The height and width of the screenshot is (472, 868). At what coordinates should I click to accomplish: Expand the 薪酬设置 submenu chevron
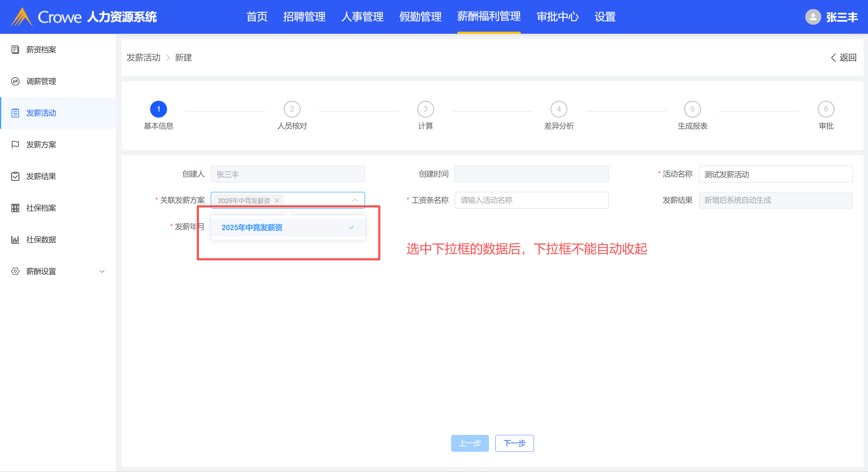click(102, 271)
